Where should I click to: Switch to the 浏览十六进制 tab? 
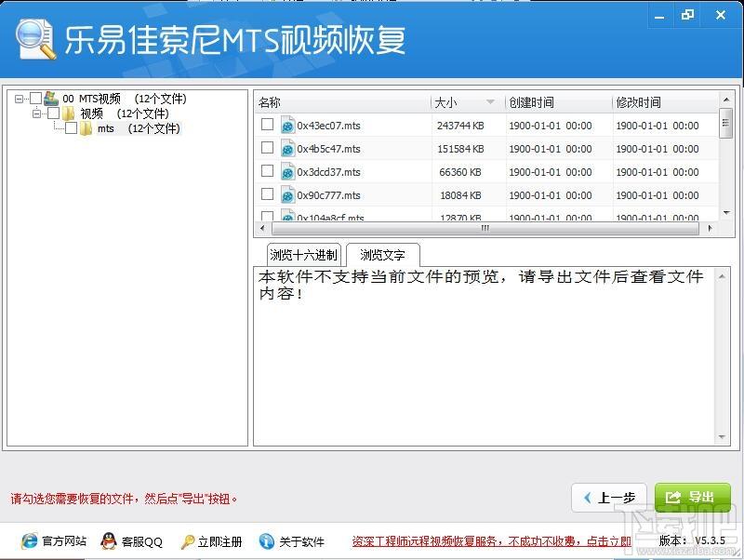point(304,255)
